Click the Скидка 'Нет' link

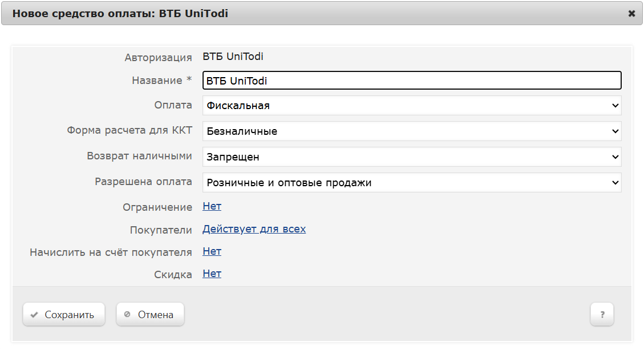click(212, 274)
